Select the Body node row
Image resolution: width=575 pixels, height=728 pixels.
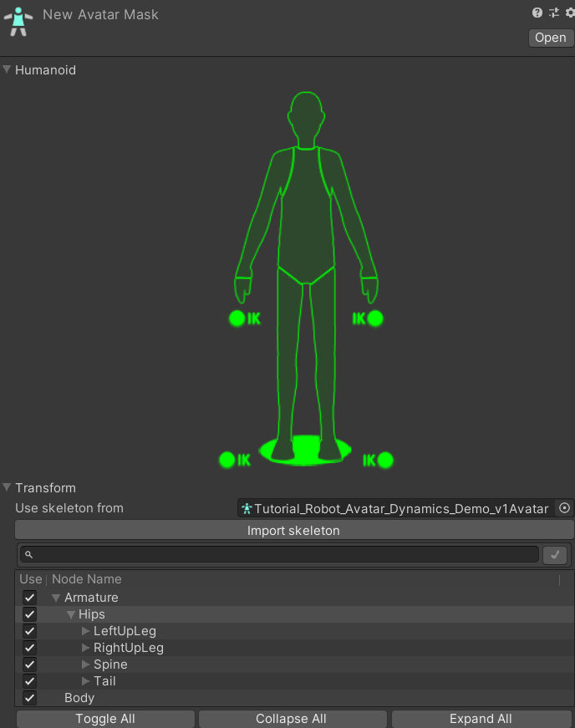coord(294,698)
